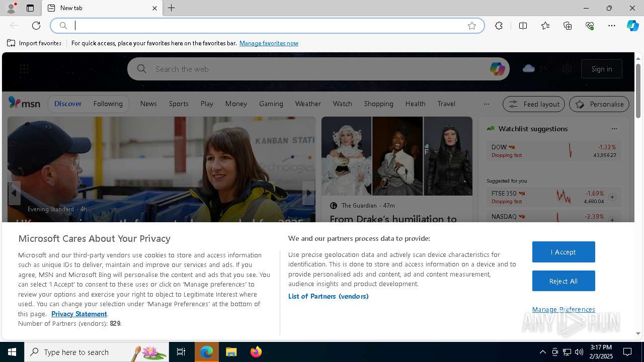
Task: Click Import favorites
Action: [x=34, y=43]
